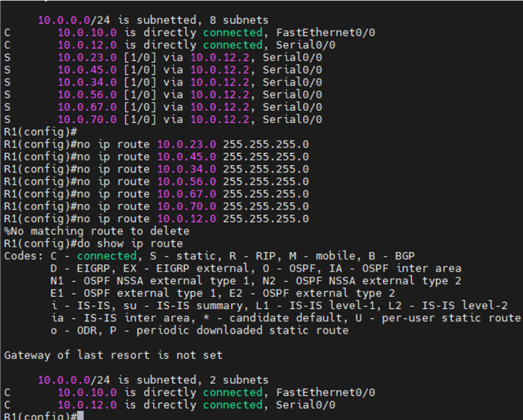The image size is (523, 420).
Task: Click the '2 subnets' text in the bottom table
Action: point(240,380)
